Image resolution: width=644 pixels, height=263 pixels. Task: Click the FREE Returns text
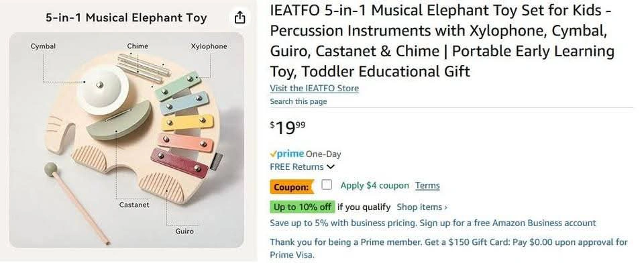[x=297, y=167]
